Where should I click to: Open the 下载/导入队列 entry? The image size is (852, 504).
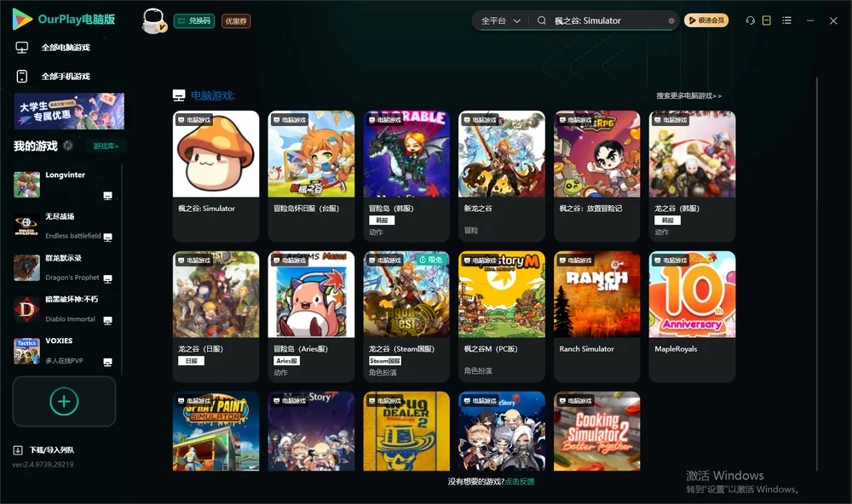coord(44,450)
